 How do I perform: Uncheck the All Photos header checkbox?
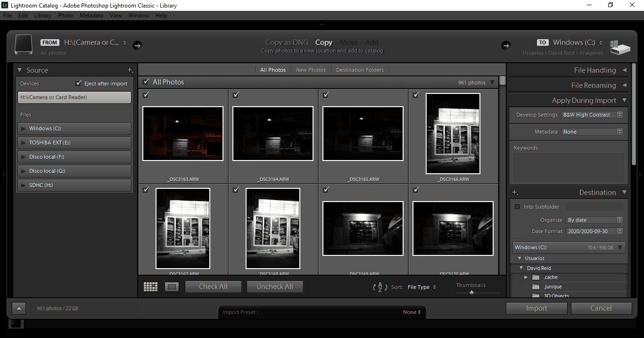[146, 82]
